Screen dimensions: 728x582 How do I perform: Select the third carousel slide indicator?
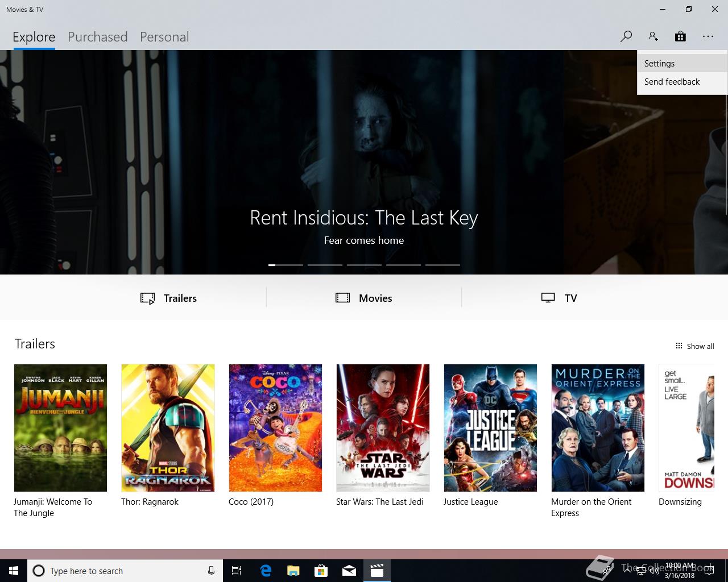point(364,265)
